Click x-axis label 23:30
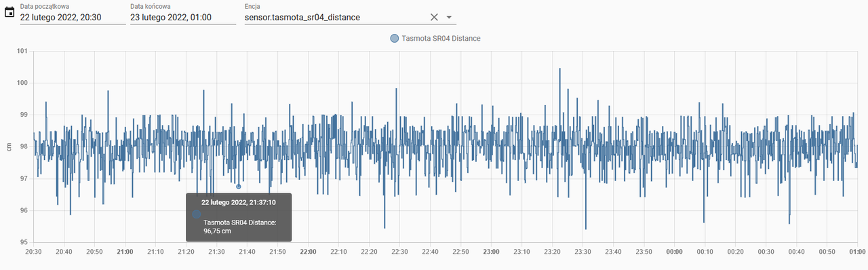Image resolution: width=868 pixels, height=270 pixels. [583, 252]
